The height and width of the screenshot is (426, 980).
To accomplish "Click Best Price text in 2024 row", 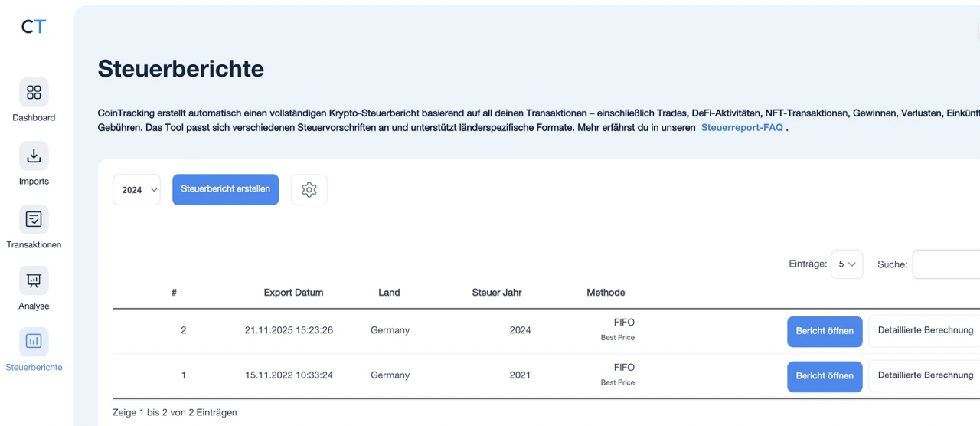I will (x=618, y=338).
